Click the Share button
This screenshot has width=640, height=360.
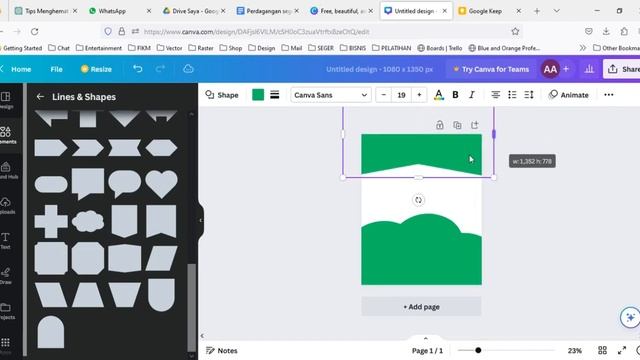(x=622, y=69)
